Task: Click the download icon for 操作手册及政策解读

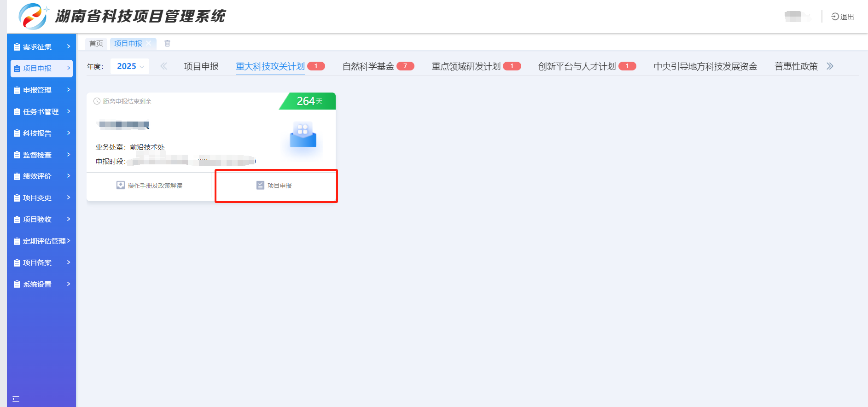Action: click(x=120, y=185)
